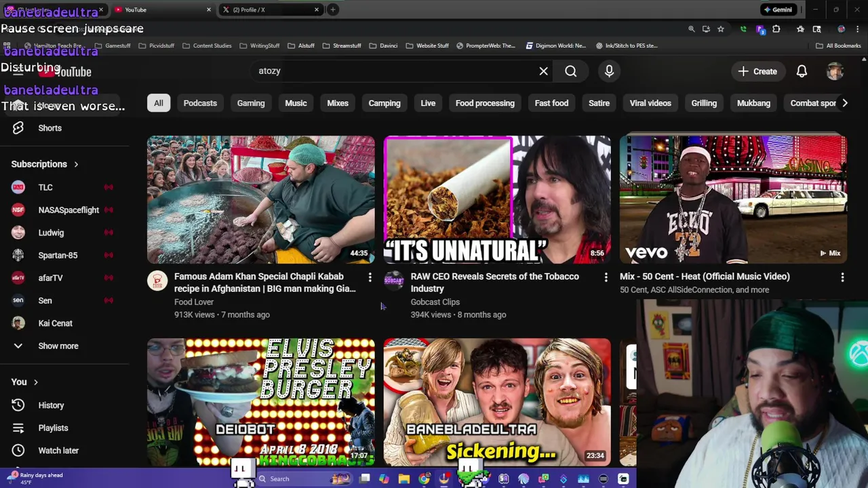Open the Gamestuff bookmarks folder

click(x=113, y=45)
